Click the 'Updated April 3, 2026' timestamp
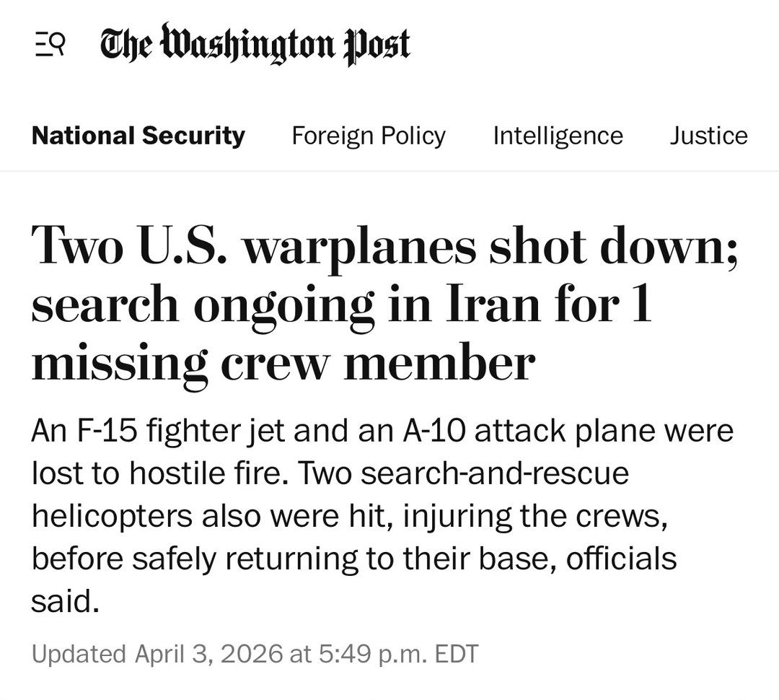The image size is (779, 700). pos(254,654)
